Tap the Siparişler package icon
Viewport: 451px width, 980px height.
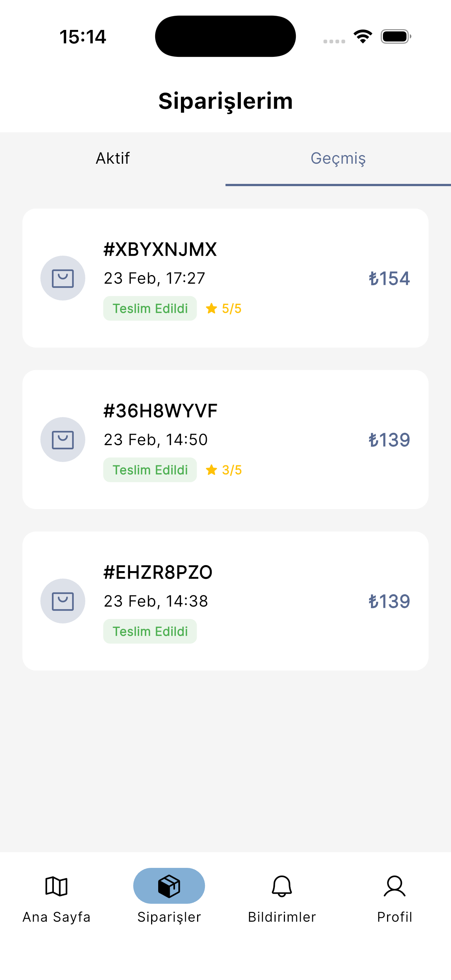point(169,886)
